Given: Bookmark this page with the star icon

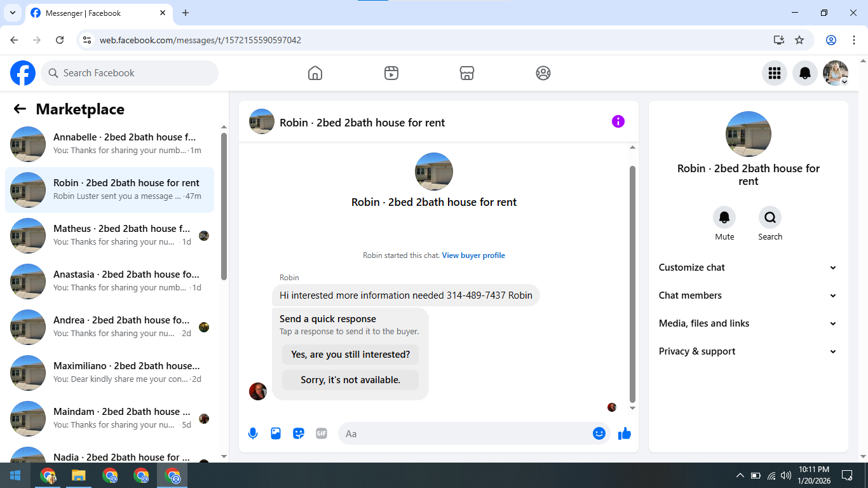Looking at the screenshot, I should [x=799, y=40].
